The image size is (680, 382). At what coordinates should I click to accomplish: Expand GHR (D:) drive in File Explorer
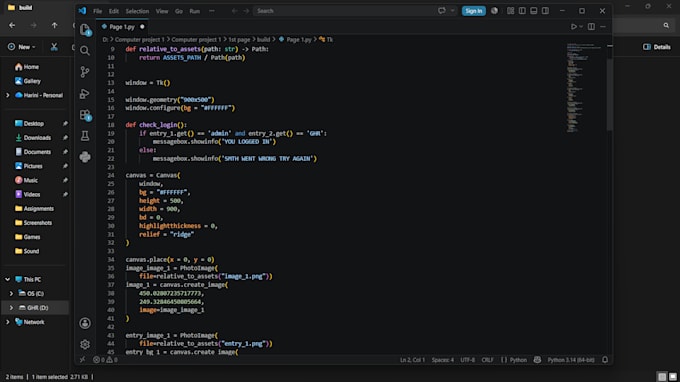coord(11,308)
